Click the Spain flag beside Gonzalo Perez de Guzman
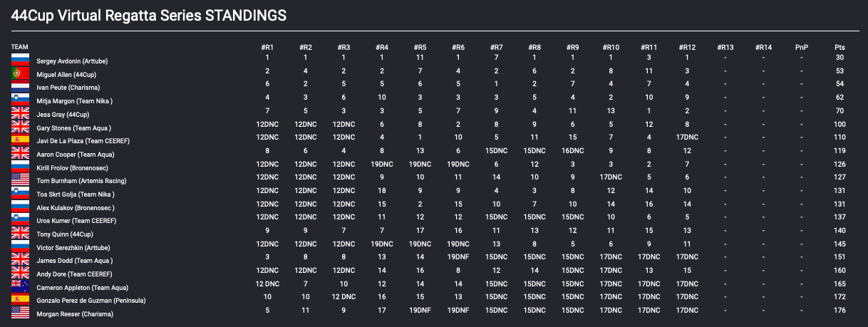 coord(20,300)
